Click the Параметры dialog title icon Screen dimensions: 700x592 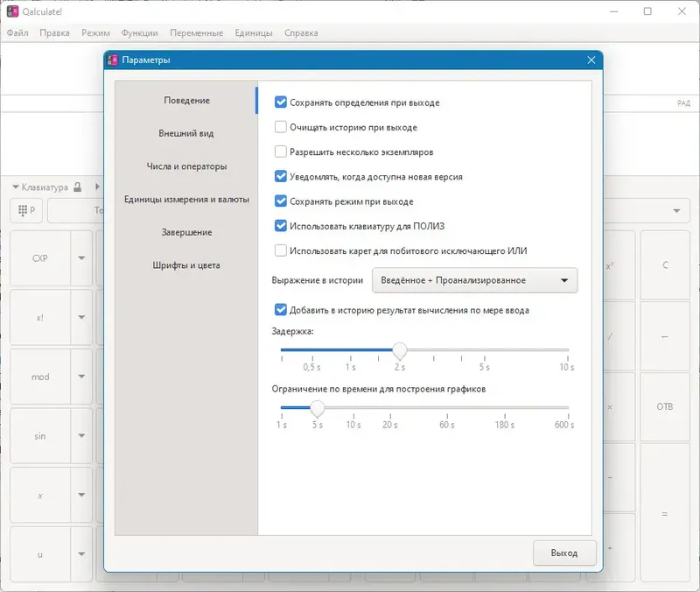pos(113,60)
